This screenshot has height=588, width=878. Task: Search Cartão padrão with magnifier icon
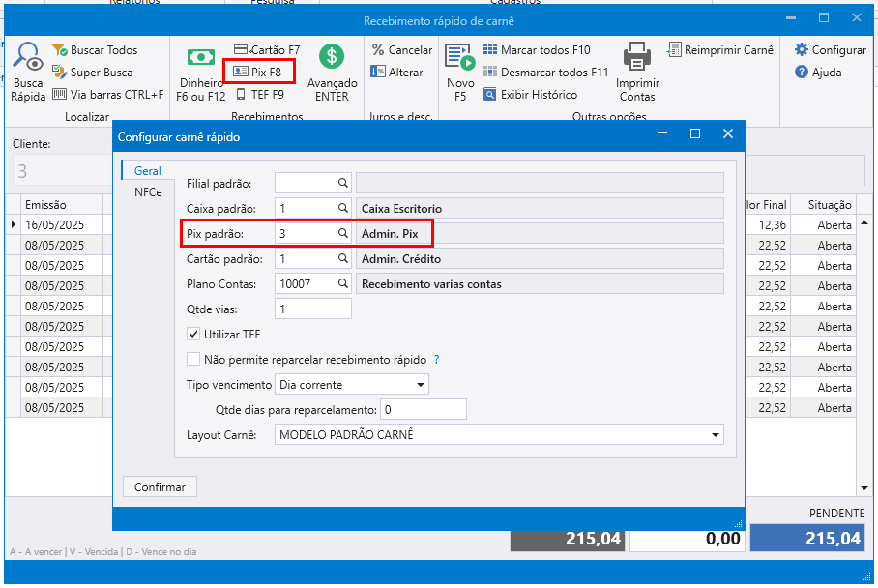click(x=342, y=259)
